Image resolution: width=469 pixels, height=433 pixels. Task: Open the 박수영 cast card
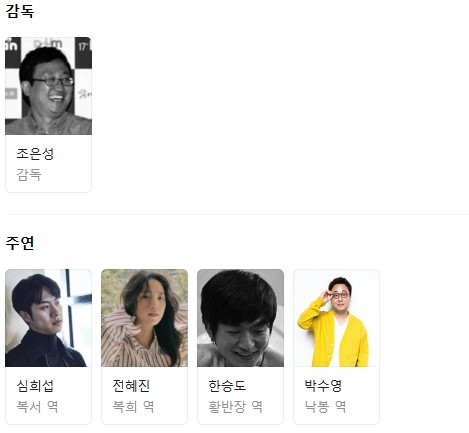click(336, 347)
